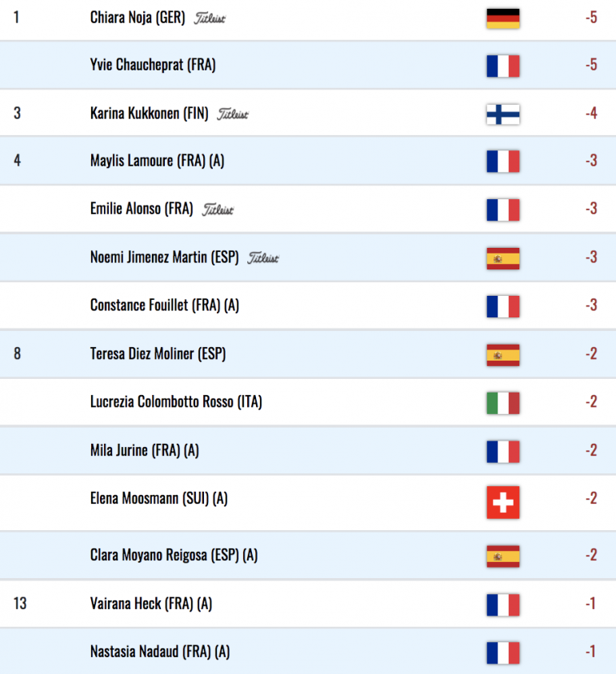This screenshot has height=674, width=616.
Task: Click the Titleist logo next to Emilie Alonso
Action: coord(218,209)
